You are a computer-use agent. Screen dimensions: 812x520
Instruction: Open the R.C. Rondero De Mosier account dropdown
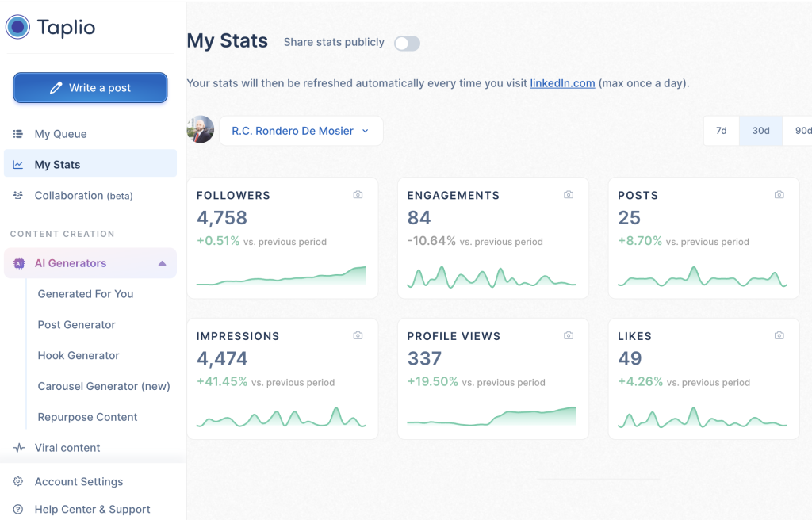(x=301, y=131)
